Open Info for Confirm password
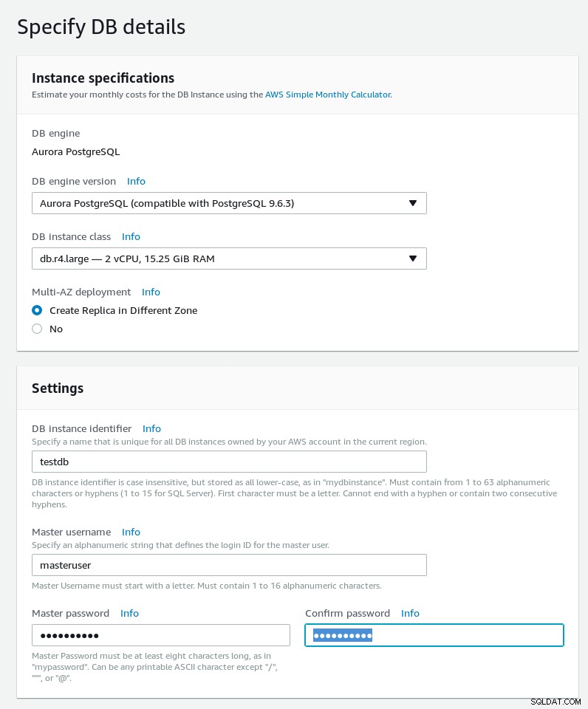The image size is (588, 709). pyautogui.click(x=410, y=614)
